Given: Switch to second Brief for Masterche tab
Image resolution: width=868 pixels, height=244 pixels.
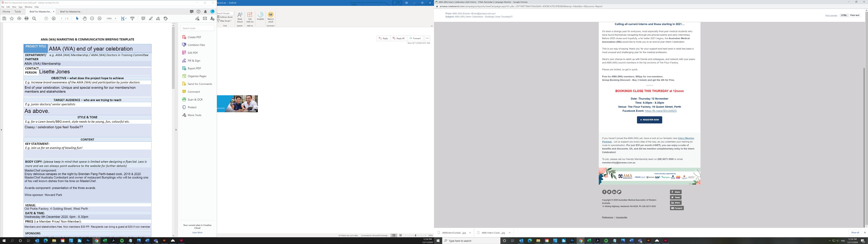Looking at the screenshot, I should [71, 11].
